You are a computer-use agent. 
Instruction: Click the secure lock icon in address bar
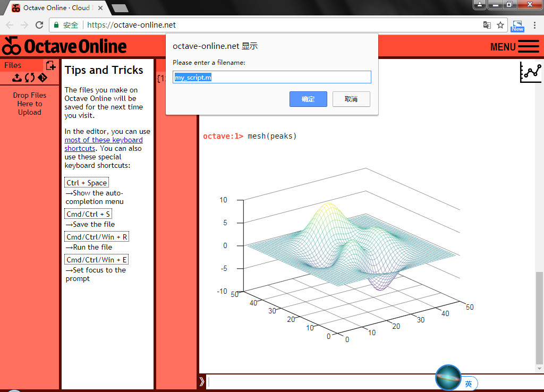coord(56,25)
